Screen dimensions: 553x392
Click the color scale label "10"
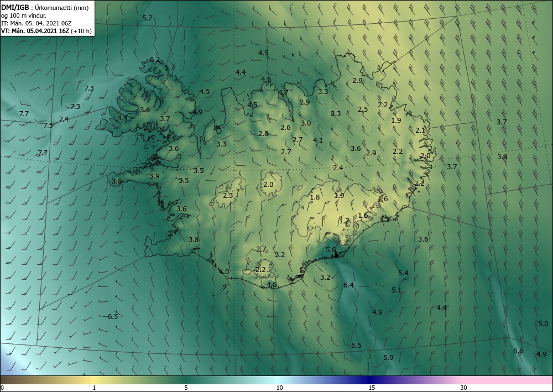click(x=279, y=388)
